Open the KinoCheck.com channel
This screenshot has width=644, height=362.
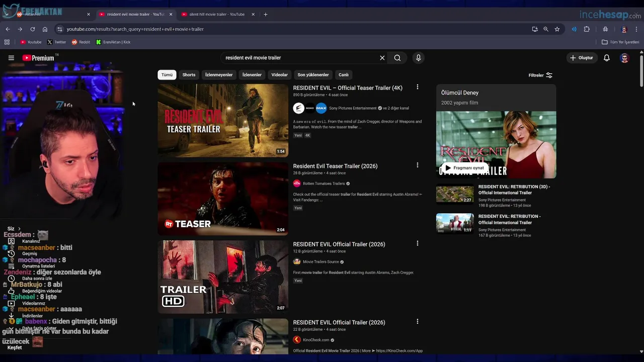(x=316, y=340)
